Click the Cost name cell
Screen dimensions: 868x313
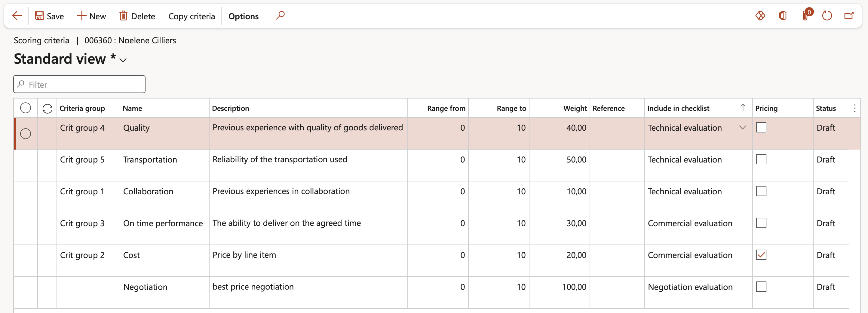[164, 261]
